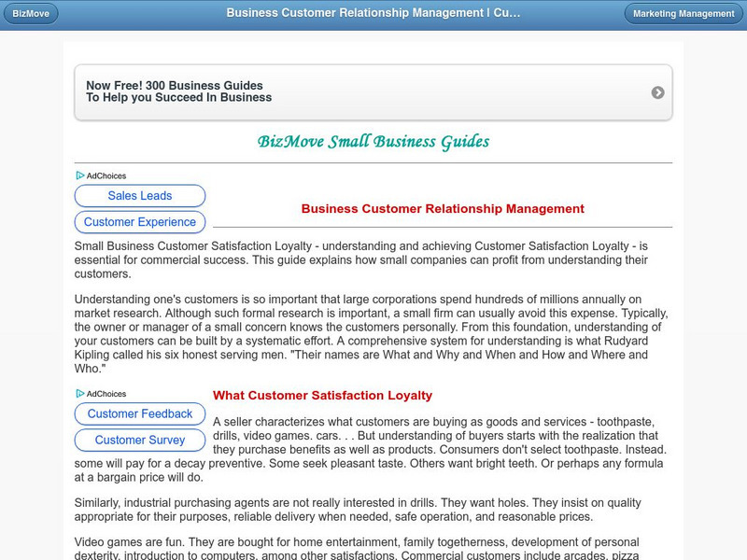Click the paragraph about industrial purchasing agents
This screenshot has width=747, height=560.
click(x=372, y=510)
